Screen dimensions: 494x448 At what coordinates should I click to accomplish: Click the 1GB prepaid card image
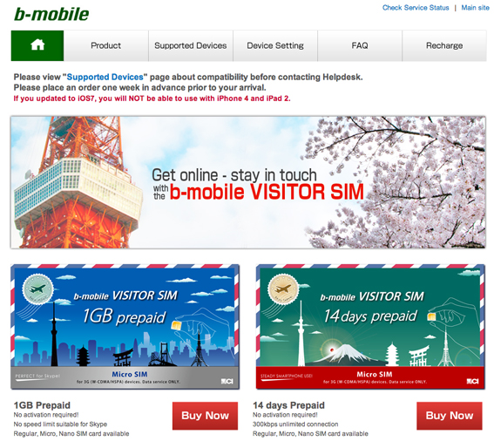(125, 327)
